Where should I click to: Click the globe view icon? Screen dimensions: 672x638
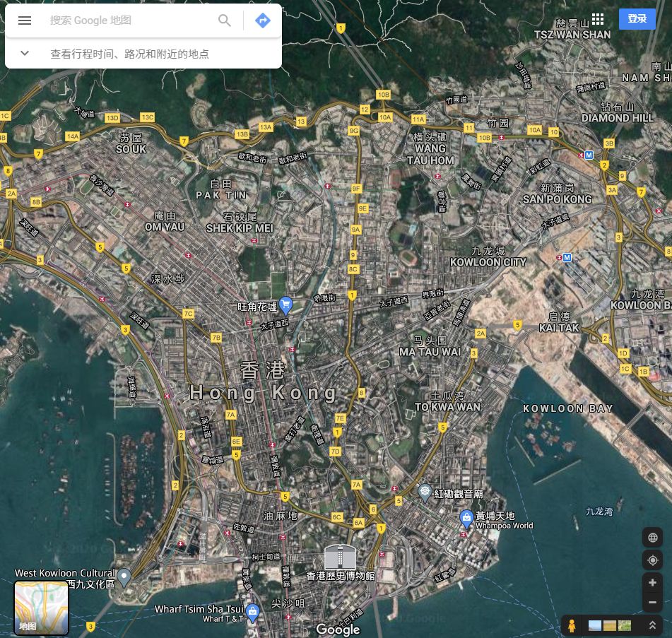pos(652,538)
